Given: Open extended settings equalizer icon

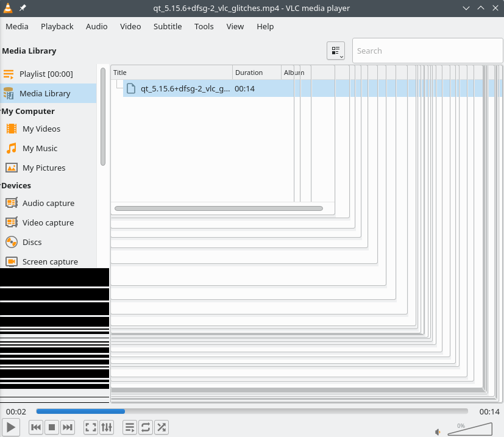Looking at the screenshot, I should 107,427.
